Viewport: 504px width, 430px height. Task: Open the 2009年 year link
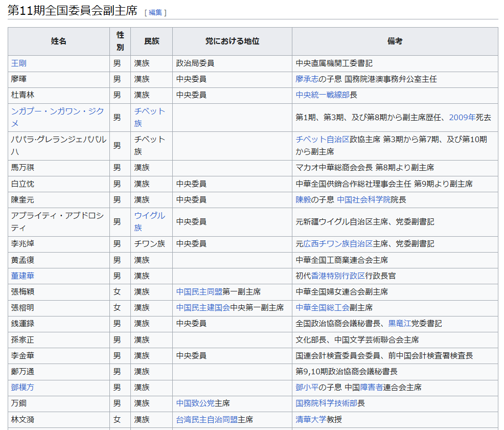click(x=463, y=117)
